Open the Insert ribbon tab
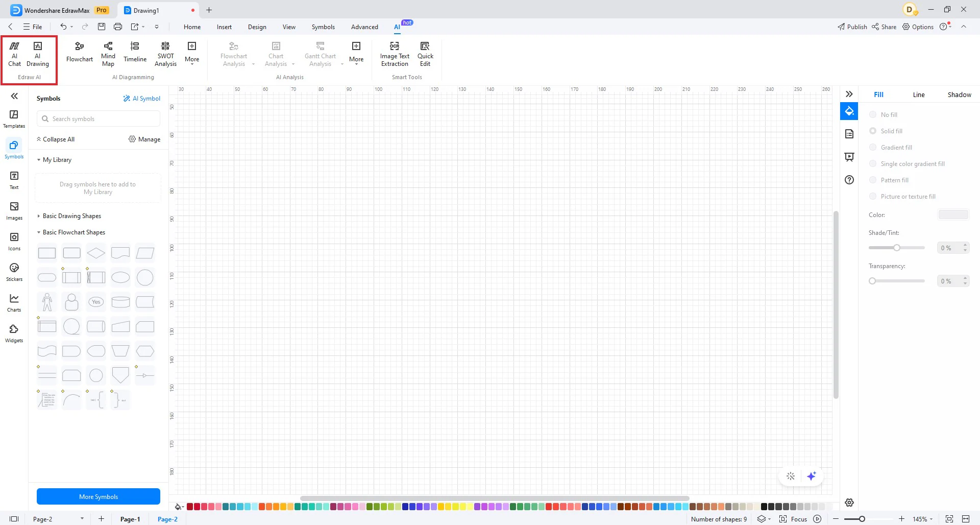Viewport: 980px width, 525px height. click(224, 27)
